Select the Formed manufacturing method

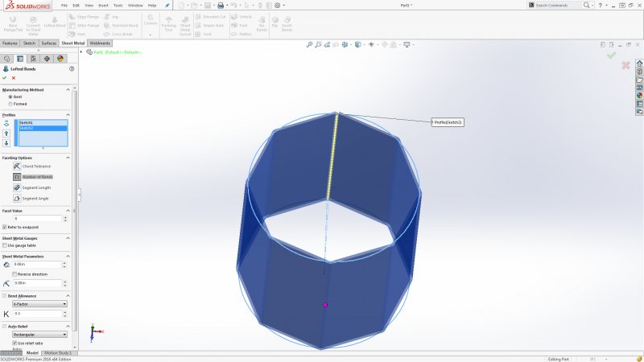[x=10, y=104]
